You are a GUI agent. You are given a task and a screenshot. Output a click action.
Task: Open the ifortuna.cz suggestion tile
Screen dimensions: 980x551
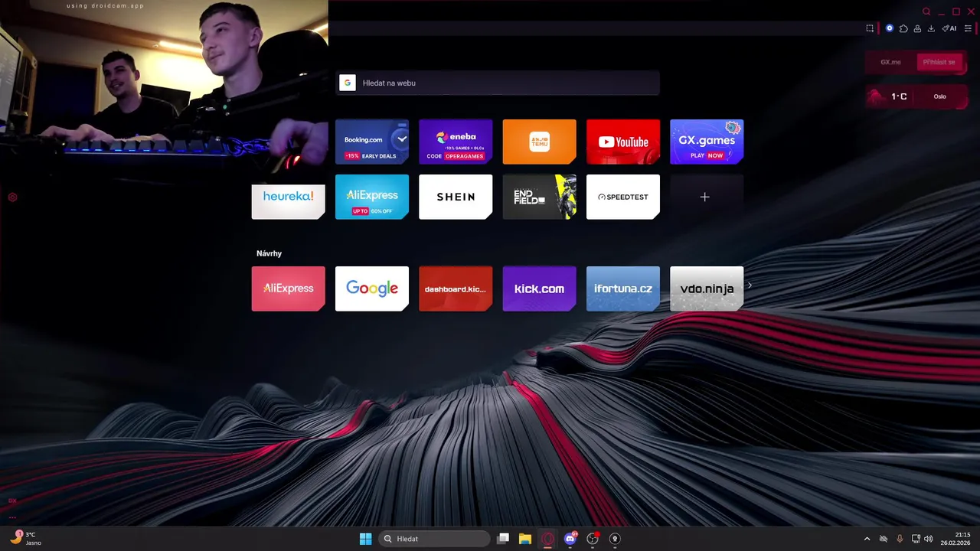pyautogui.click(x=623, y=289)
